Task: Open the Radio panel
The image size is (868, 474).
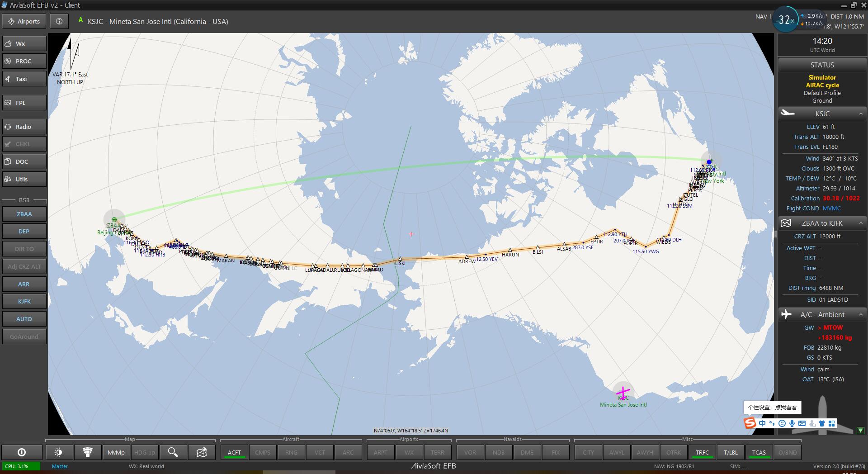Action: [x=24, y=127]
